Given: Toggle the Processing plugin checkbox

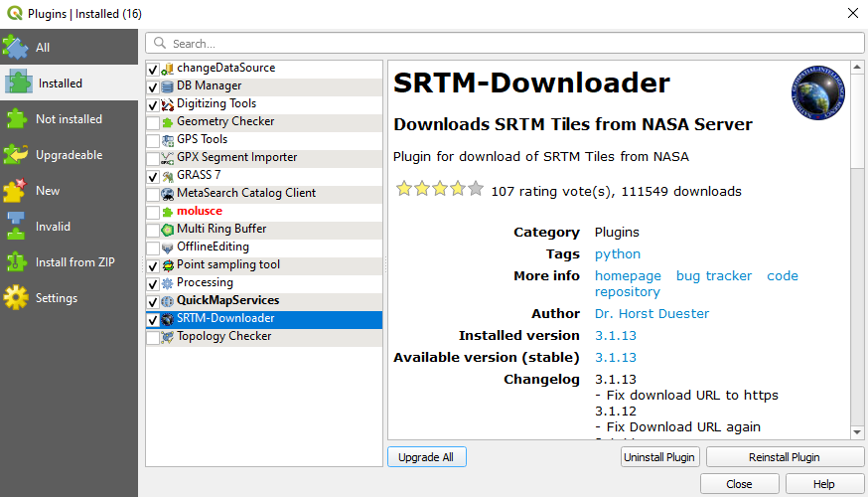Looking at the screenshot, I should (153, 283).
